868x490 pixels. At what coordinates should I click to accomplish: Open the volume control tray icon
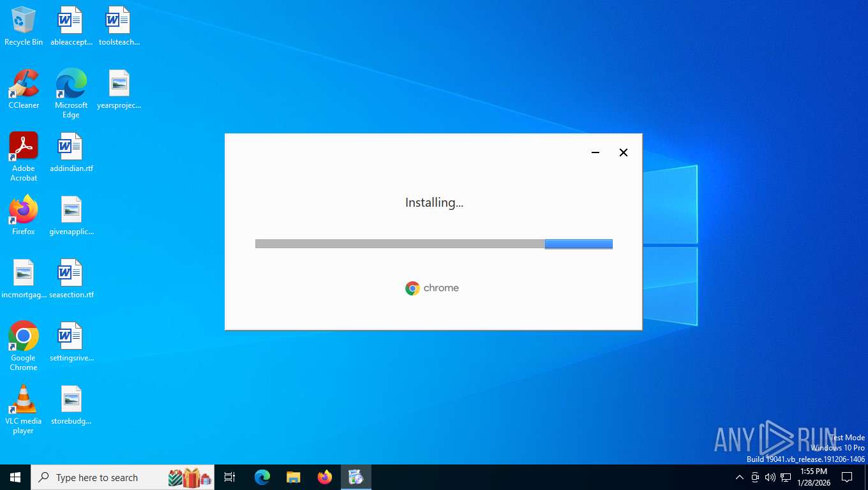click(770, 477)
